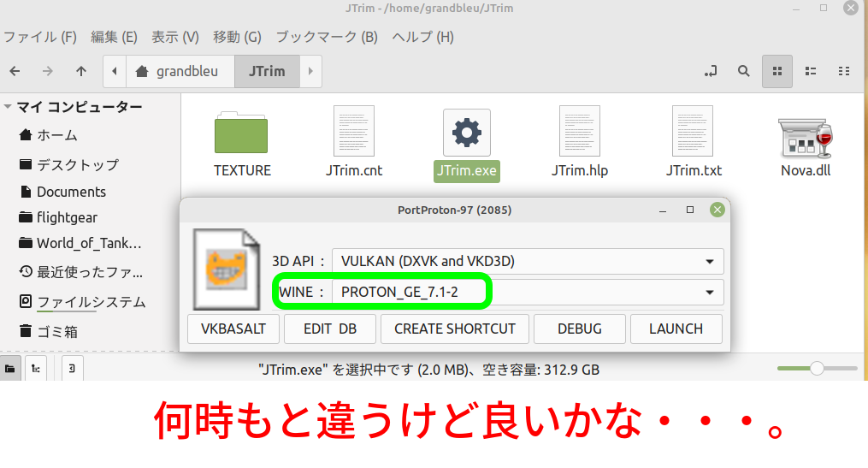Open the 3D API dropdown in PortProton
Screen dimensions: 868x468
[x=528, y=261]
